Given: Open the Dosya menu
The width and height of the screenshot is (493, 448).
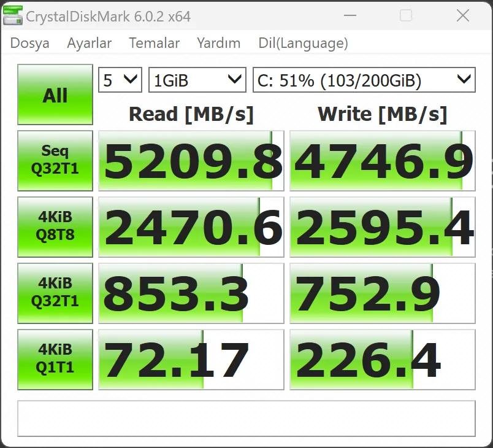Looking at the screenshot, I should click(29, 43).
